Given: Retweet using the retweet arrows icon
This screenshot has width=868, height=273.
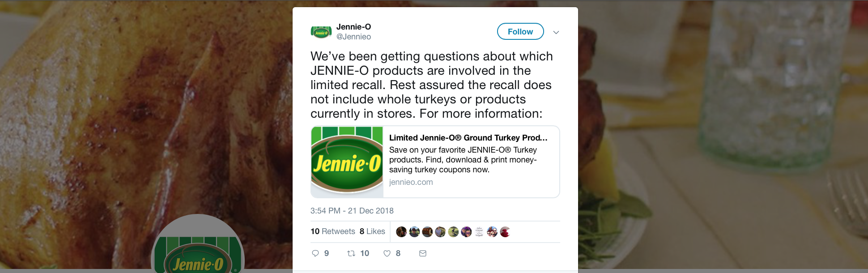Looking at the screenshot, I should pos(351,253).
